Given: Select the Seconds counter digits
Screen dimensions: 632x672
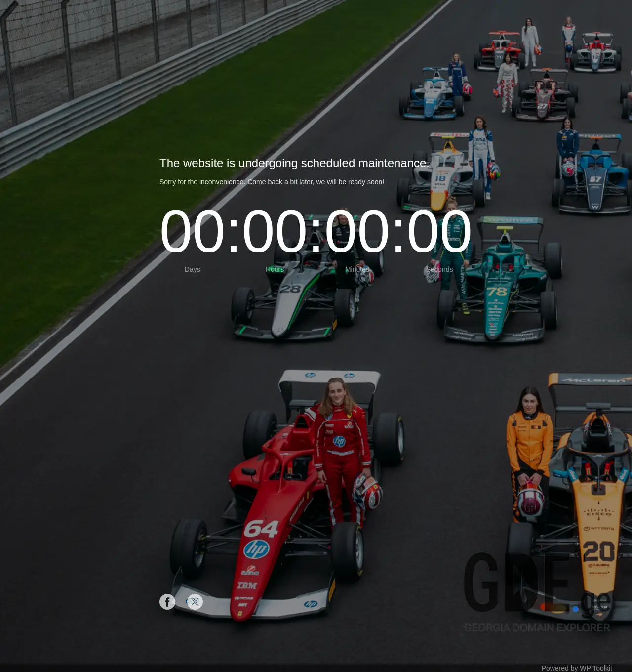Looking at the screenshot, I should pyautogui.click(x=439, y=231).
